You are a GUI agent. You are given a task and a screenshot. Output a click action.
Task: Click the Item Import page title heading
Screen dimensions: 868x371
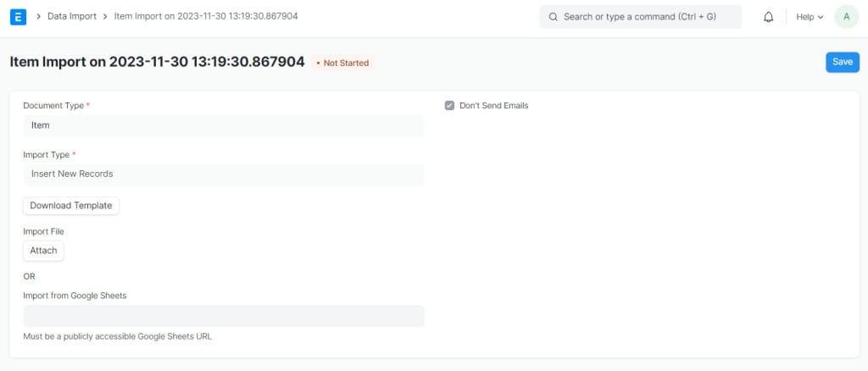[157, 62]
